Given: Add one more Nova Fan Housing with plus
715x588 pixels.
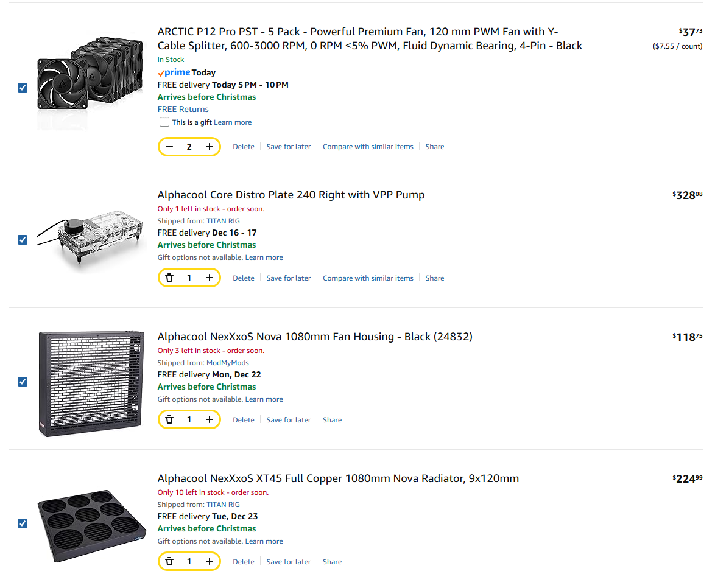Looking at the screenshot, I should 209,420.
